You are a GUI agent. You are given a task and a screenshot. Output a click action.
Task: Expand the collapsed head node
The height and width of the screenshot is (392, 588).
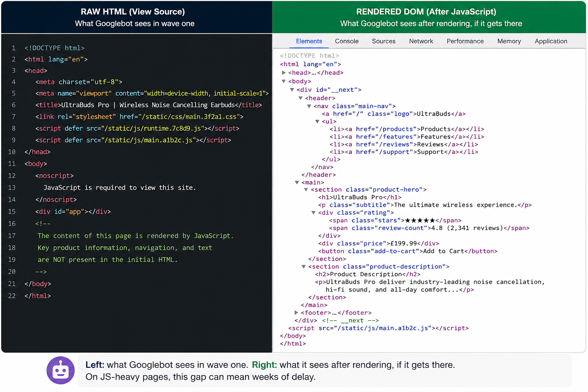(x=284, y=73)
